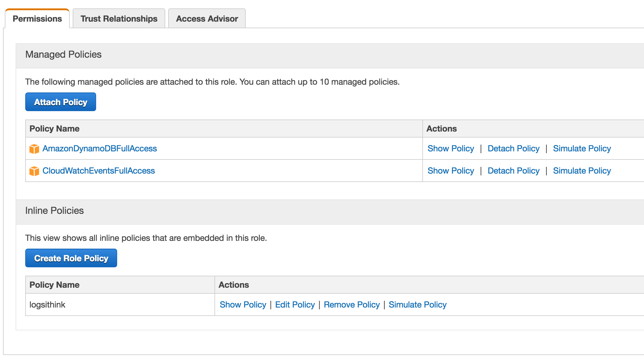Click Policy Name column header in managed table
The height and width of the screenshot is (364, 644).
coord(224,129)
